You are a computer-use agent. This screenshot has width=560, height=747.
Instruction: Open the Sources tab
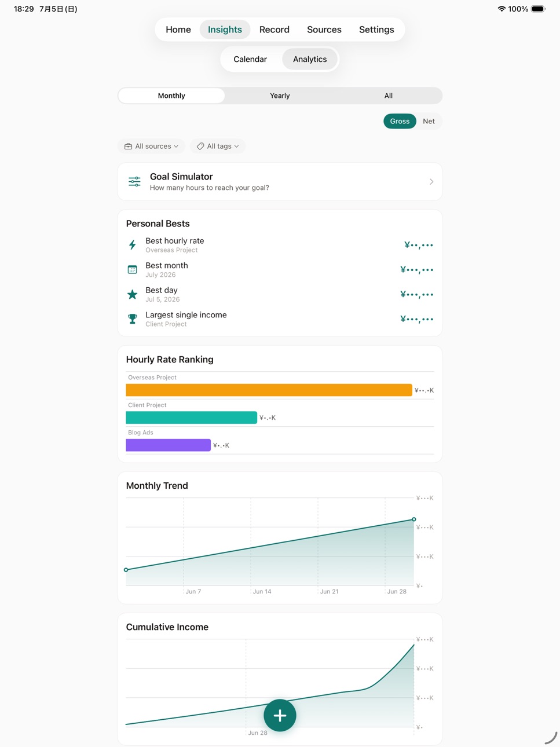click(x=324, y=30)
